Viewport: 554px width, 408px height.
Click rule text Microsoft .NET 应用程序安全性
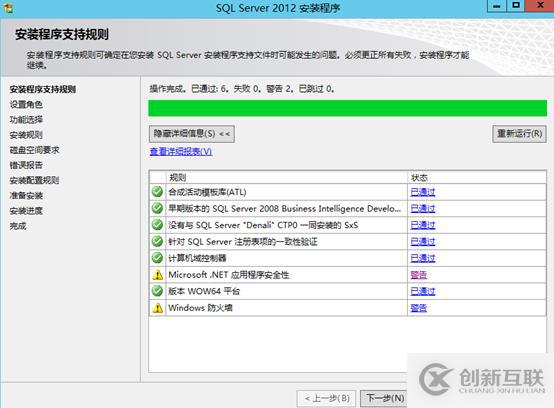[x=229, y=275]
